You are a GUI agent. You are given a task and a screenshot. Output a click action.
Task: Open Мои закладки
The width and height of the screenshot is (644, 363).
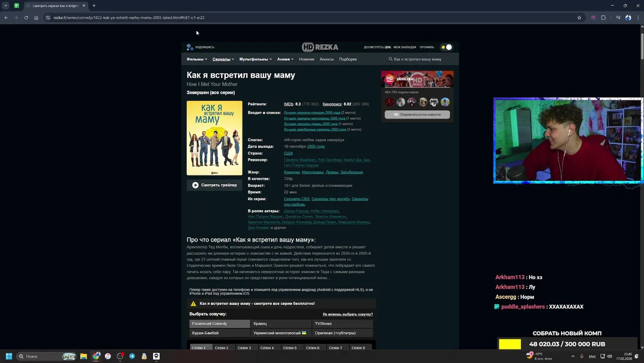pyautogui.click(x=405, y=47)
